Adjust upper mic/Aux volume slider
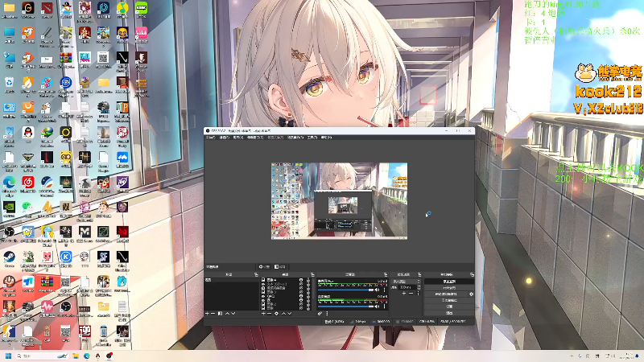 pos(346,290)
